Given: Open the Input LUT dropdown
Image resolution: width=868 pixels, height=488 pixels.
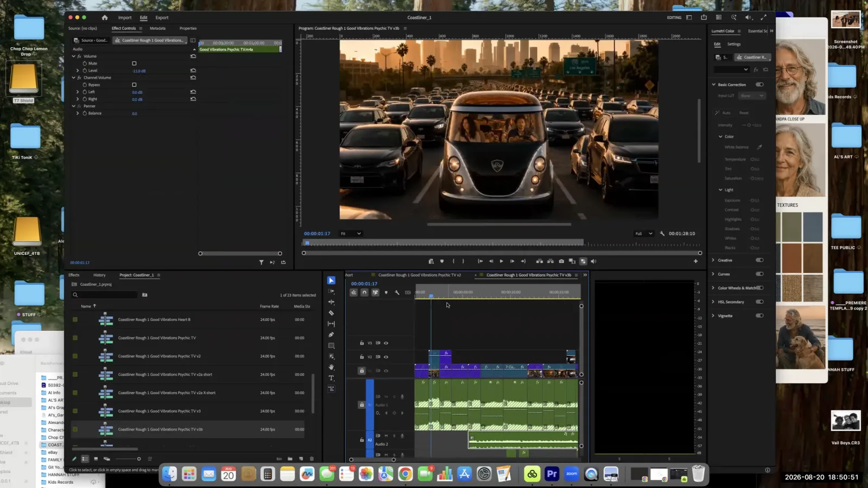Looking at the screenshot, I should click(x=752, y=96).
